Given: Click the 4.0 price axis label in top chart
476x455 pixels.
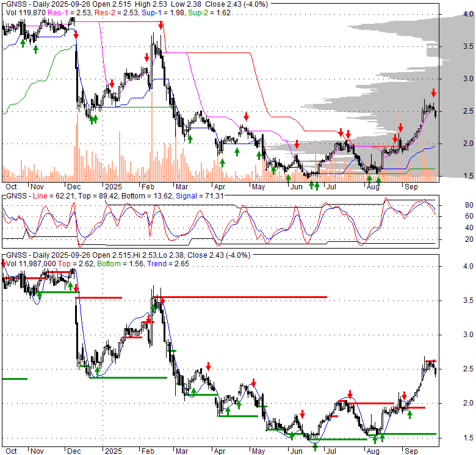Looking at the screenshot, I should coord(468,14).
